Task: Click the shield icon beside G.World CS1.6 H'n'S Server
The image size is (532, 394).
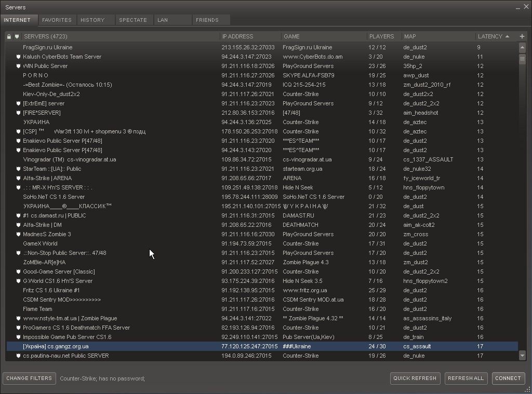Action: [18, 281]
